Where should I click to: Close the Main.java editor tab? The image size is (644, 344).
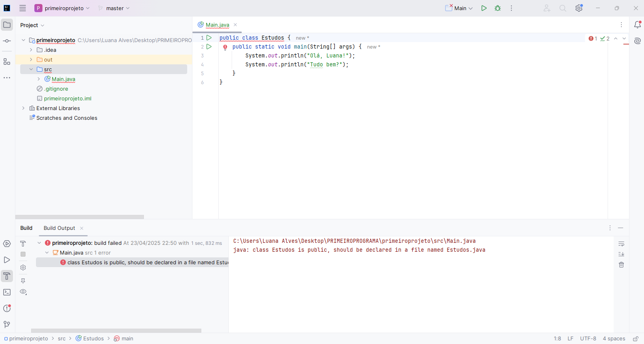tap(235, 25)
